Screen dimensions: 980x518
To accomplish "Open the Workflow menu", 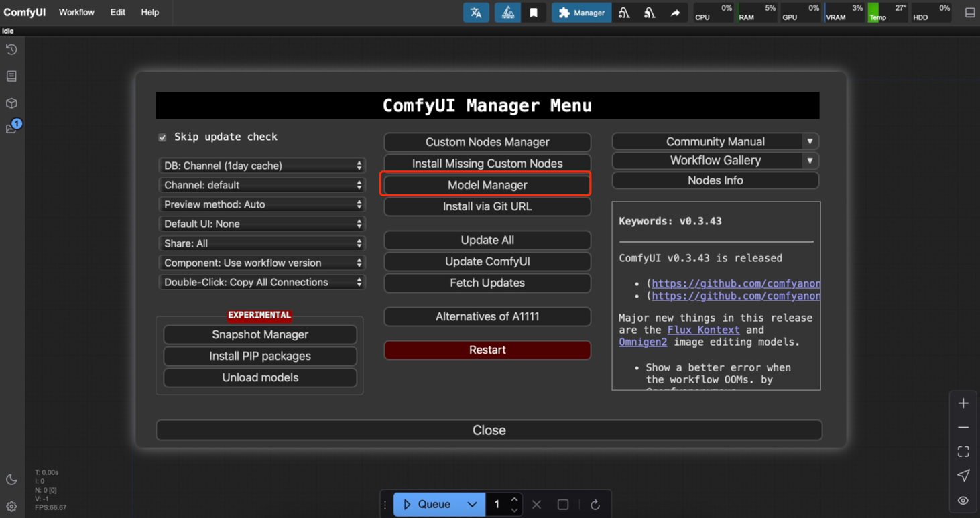I will pos(76,12).
